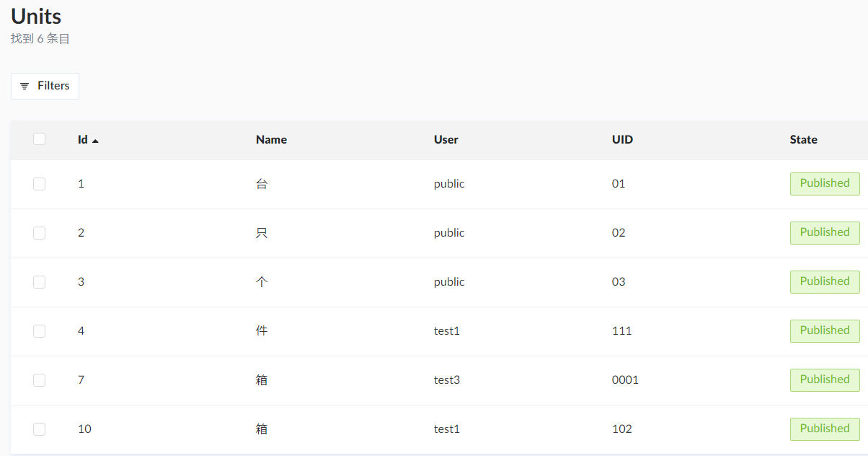The width and height of the screenshot is (868, 456).
Task: Click the State column header
Action: 803,139
